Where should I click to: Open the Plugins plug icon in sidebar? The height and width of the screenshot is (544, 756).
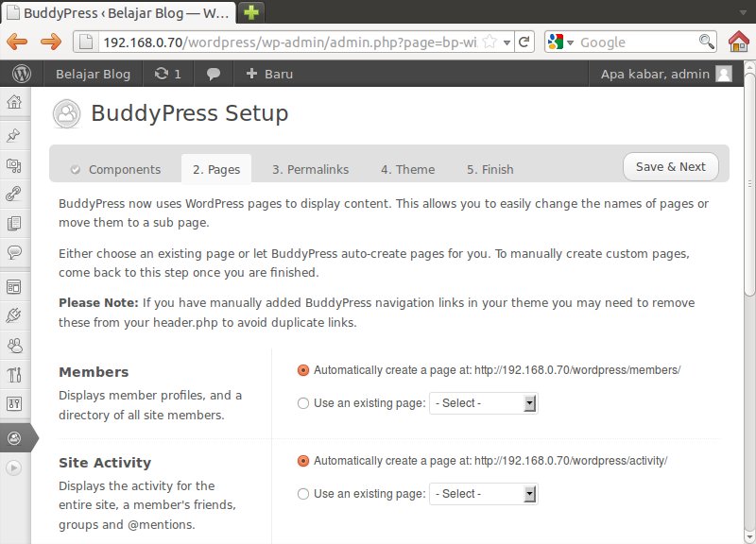14,315
